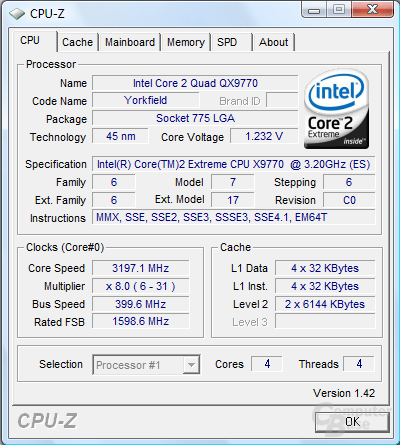This screenshot has width=400, height=445.
Task: Select the Memory tab
Action: click(186, 42)
